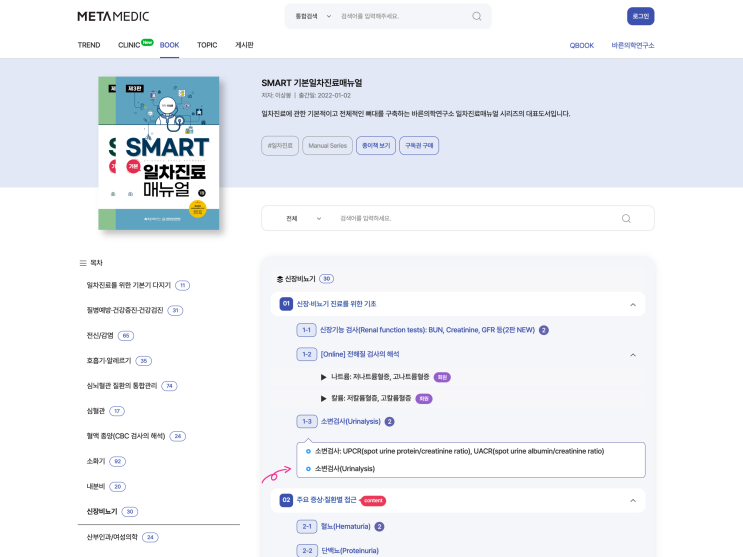Open 혈액 종양(CBC 검사의 해석) in contents
Screen dimensions: 743x557
click(126, 436)
